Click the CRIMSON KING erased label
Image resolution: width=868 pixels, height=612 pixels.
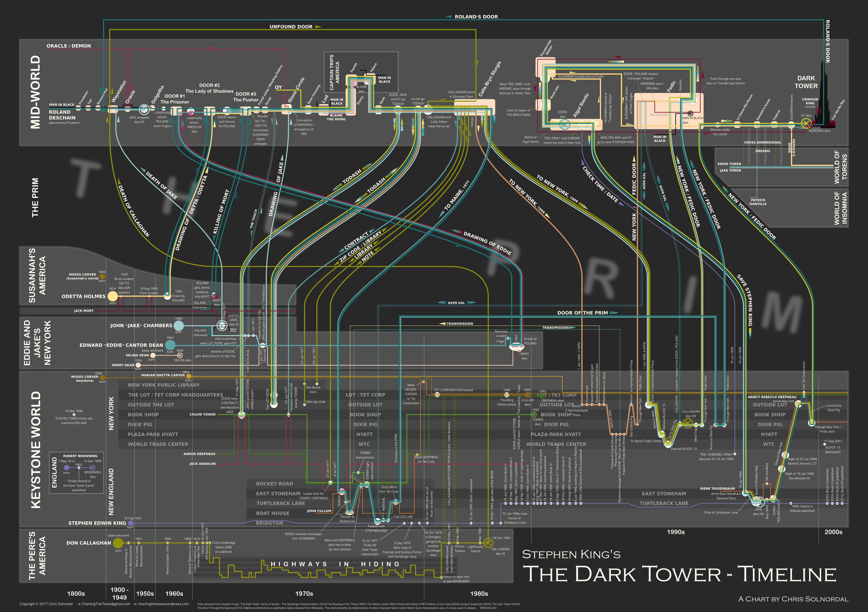click(810, 103)
